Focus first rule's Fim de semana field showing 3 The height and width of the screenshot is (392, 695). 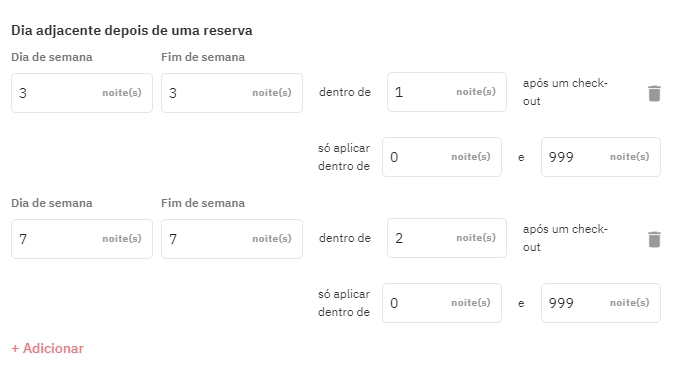[x=232, y=93]
